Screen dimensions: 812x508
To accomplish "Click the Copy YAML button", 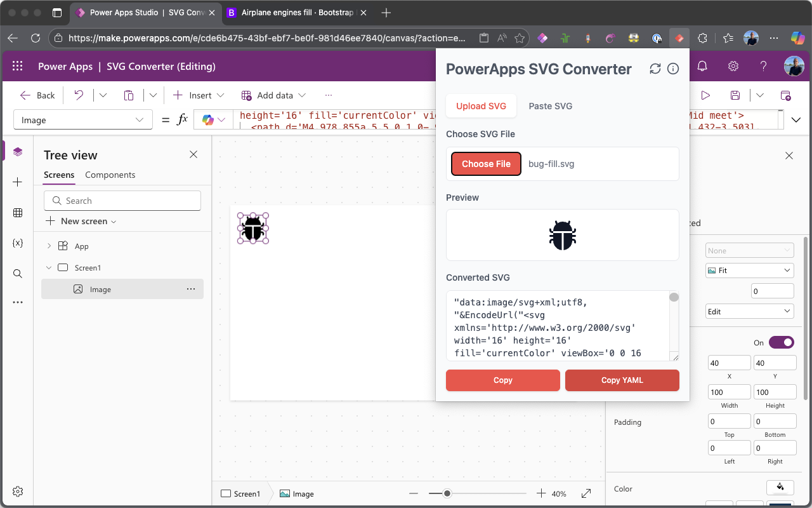I will [622, 380].
